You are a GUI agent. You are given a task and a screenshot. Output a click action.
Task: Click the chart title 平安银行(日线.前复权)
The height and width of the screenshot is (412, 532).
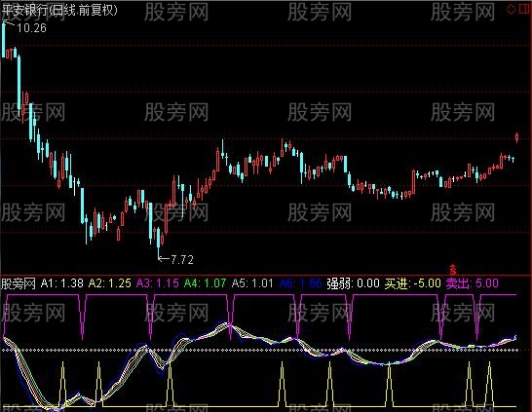[59, 10]
